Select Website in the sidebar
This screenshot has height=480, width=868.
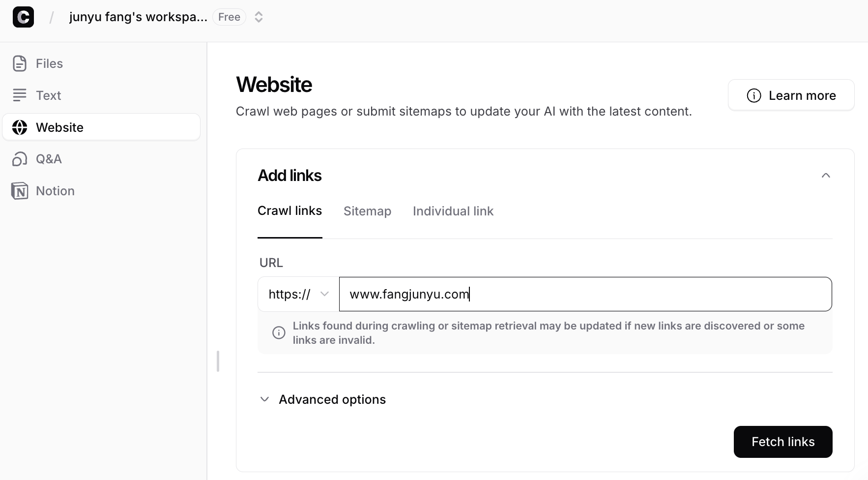[x=101, y=127]
